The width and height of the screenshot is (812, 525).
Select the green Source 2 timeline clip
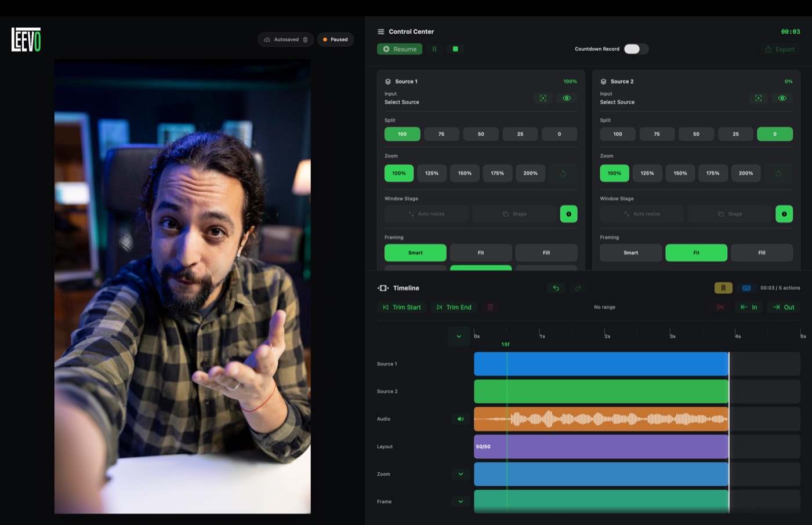point(601,391)
